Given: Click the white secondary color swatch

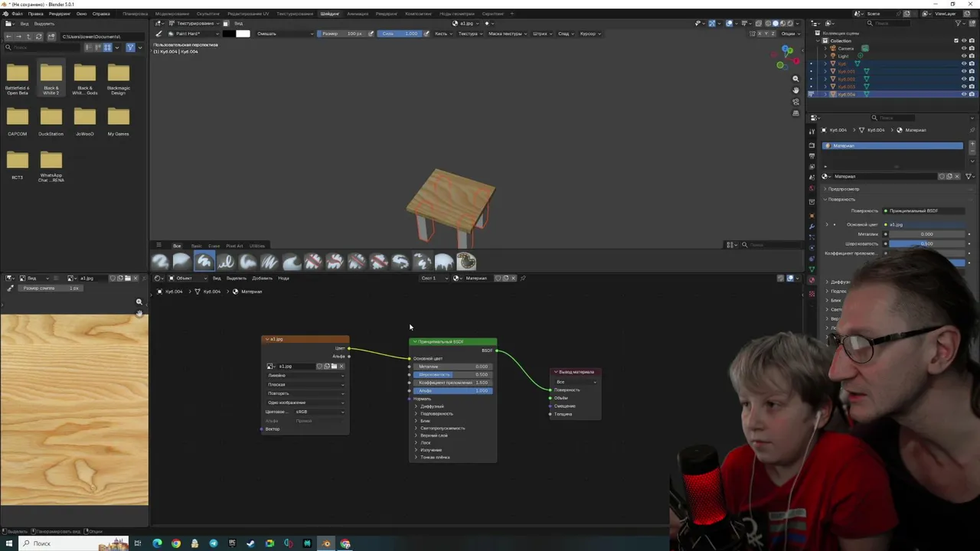Looking at the screenshot, I should pyautogui.click(x=243, y=34).
